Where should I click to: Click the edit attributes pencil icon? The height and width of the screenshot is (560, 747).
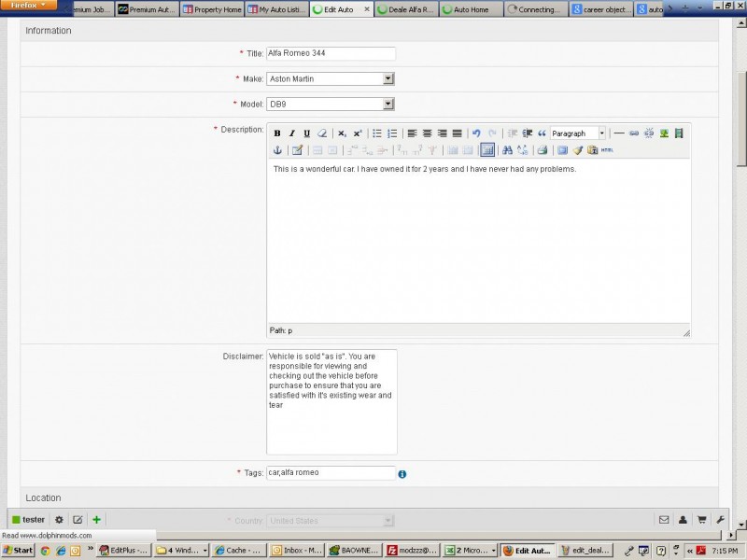297,150
